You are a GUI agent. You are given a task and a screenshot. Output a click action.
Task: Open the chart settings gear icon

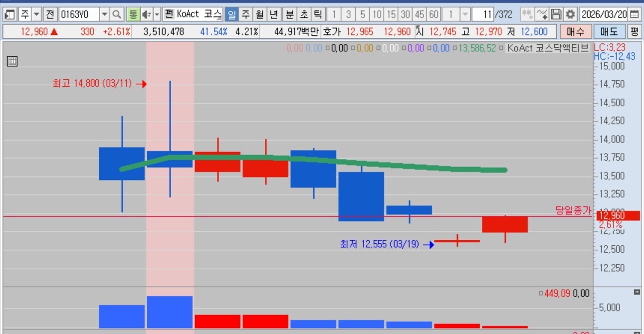click(x=571, y=14)
